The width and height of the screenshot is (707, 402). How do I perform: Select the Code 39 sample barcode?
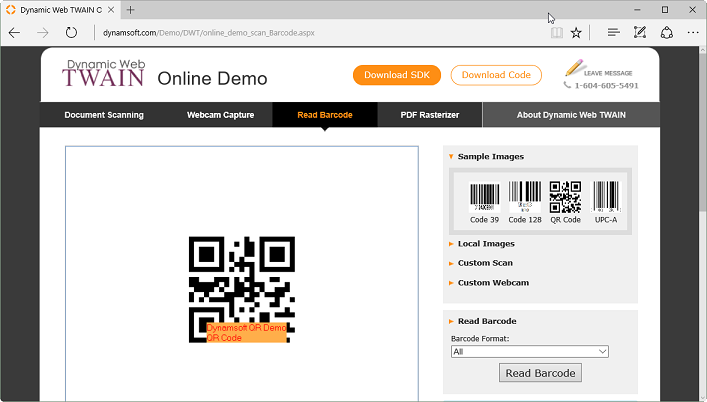[x=484, y=201]
